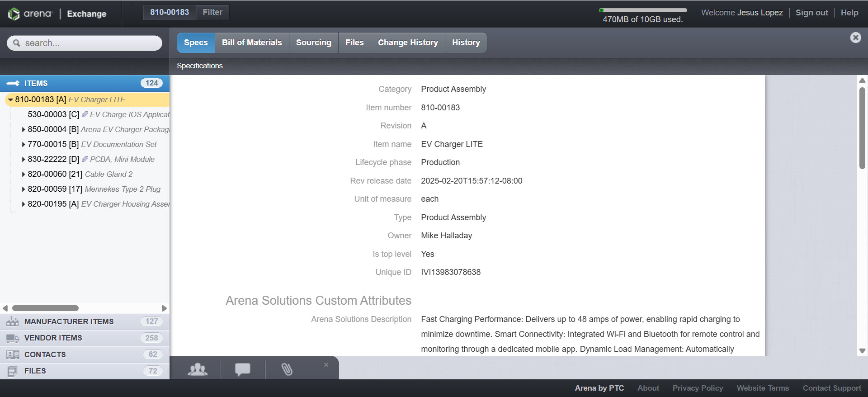868x397 pixels.
Task: Close the item detail view with round x
Action: coord(855,38)
